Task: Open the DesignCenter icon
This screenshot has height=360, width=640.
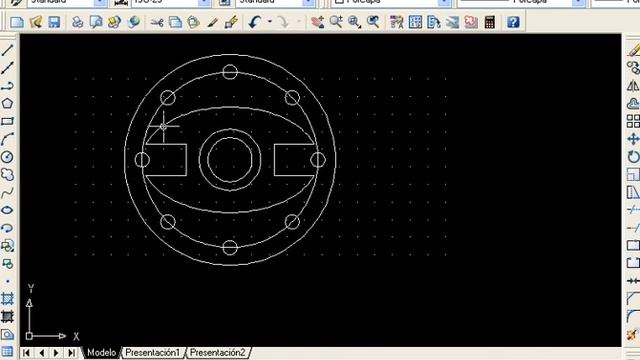Action: point(416,22)
